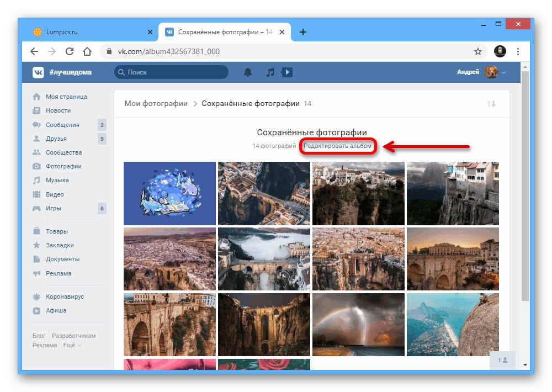Image resolution: width=552 pixels, height=392 pixels.
Task: Open night-lit bridge in gorge photo
Action: pos(264,325)
